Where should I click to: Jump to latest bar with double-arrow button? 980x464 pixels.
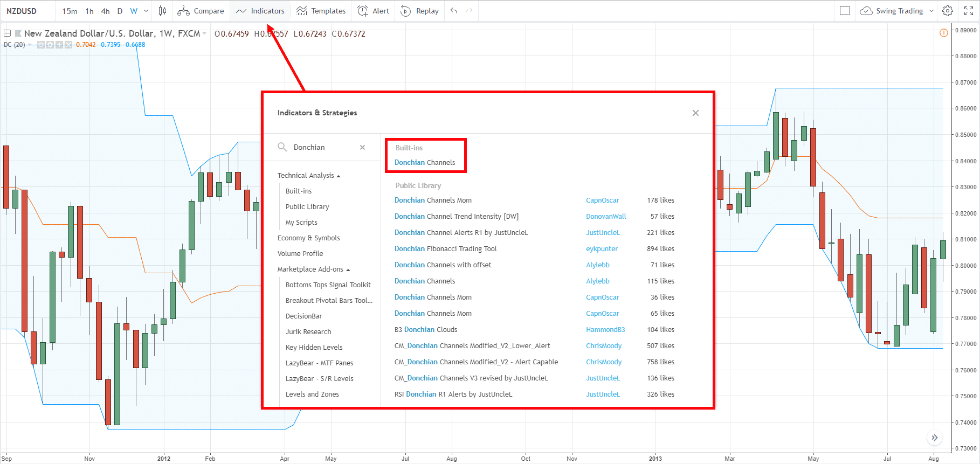coord(935,438)
